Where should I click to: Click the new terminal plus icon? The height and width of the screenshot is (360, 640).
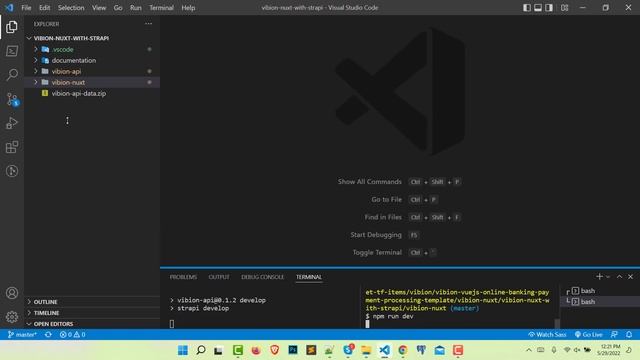[599, 277]
